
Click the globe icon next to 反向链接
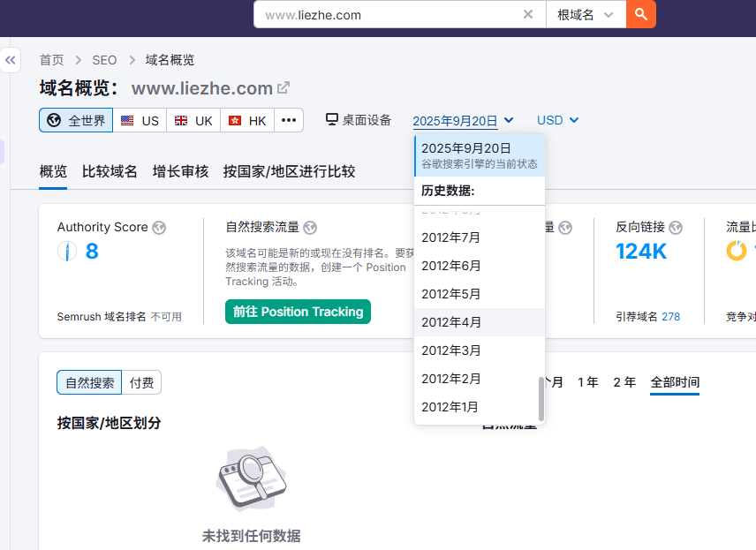(676, 228)
